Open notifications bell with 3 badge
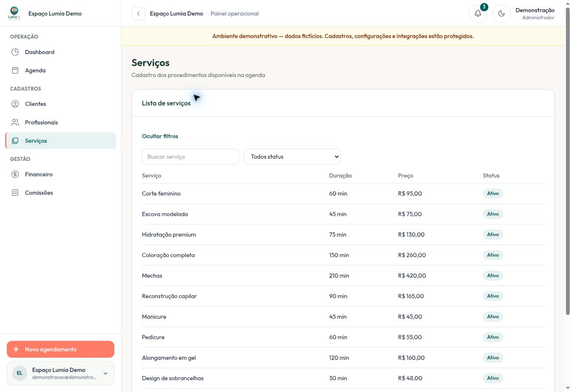This screenshot has height=392, width=571. point(478,13)
